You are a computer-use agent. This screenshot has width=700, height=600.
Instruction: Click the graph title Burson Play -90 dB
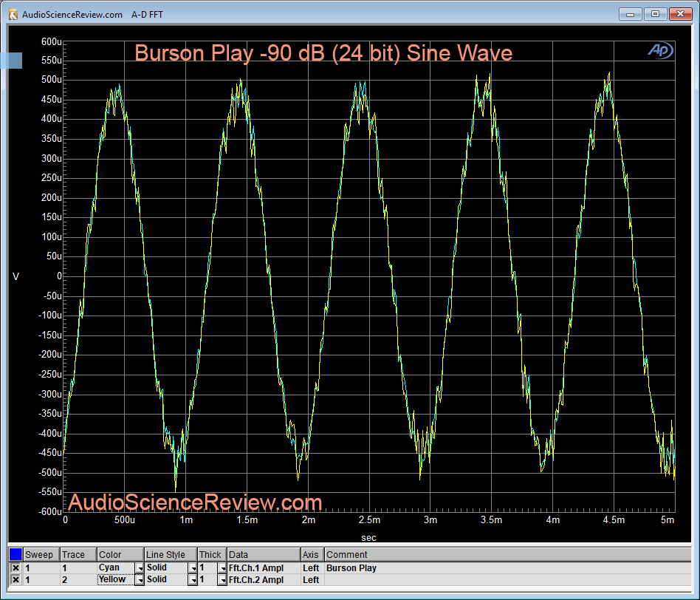point(323,52)
